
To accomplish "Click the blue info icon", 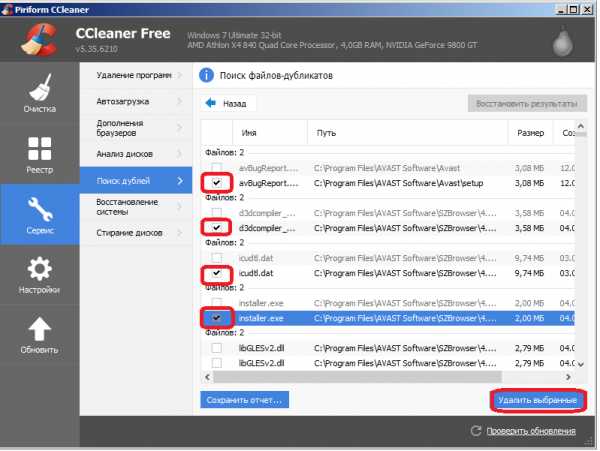I will [206, 75].
